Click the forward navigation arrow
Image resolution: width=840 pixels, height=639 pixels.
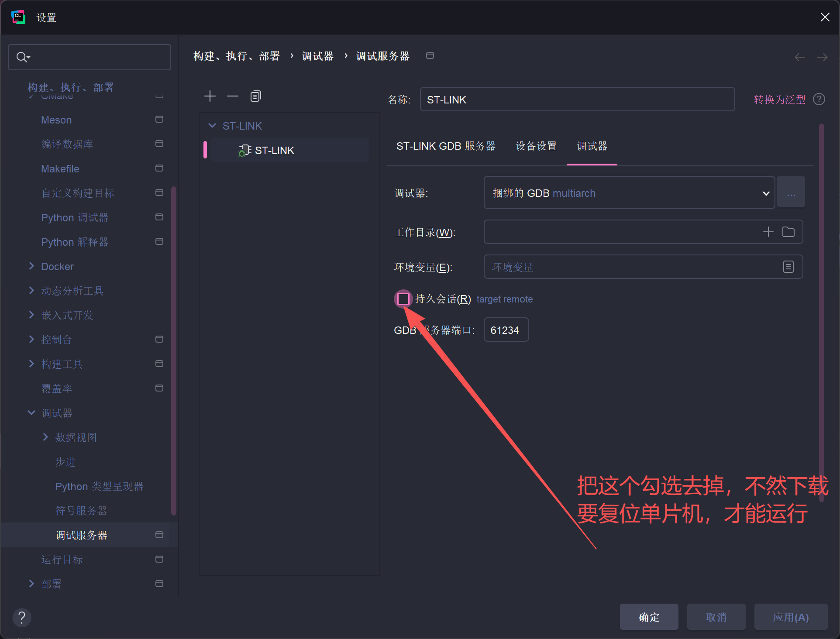822,57
